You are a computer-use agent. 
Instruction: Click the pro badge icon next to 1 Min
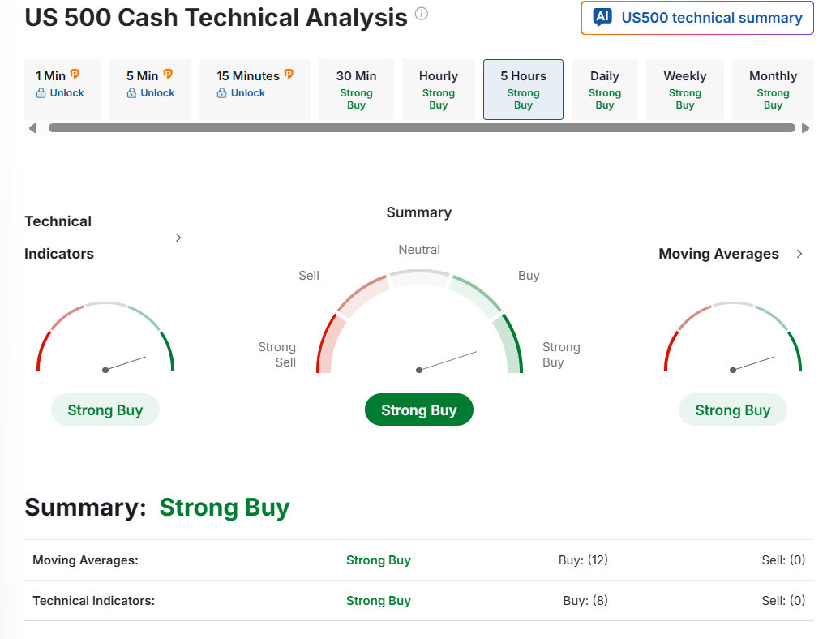pos(75,75)
